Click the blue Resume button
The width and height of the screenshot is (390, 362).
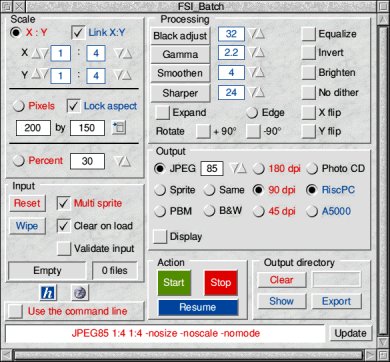pyautogui.click(x=198, y=307)
